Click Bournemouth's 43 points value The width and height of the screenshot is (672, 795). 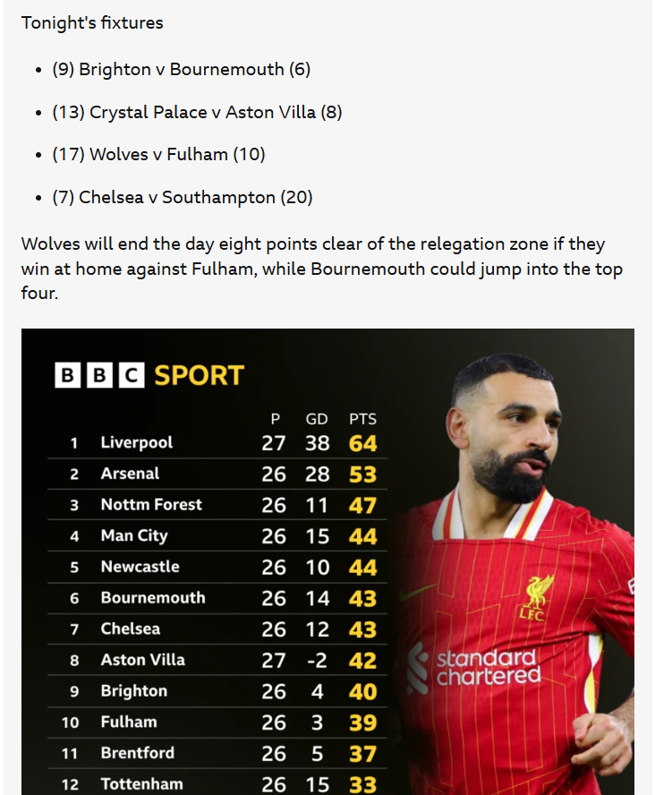(362, 598)
